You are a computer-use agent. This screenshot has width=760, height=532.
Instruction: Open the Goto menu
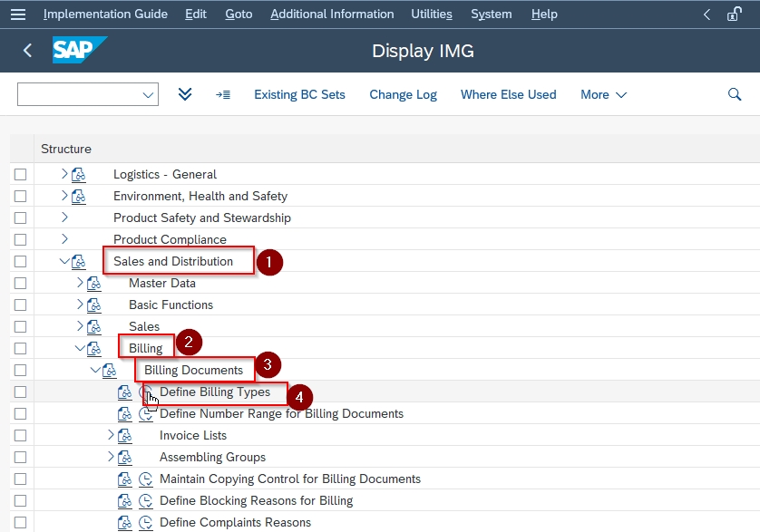(x=239, y=14)
